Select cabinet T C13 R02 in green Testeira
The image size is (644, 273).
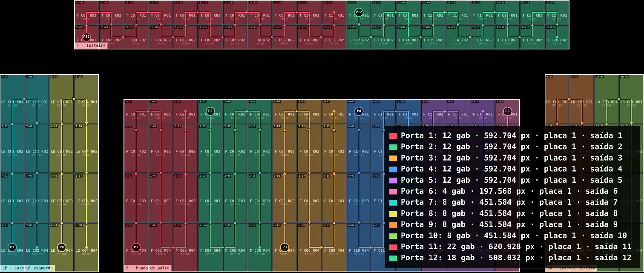pyautogui.click(x=383, y=37)
